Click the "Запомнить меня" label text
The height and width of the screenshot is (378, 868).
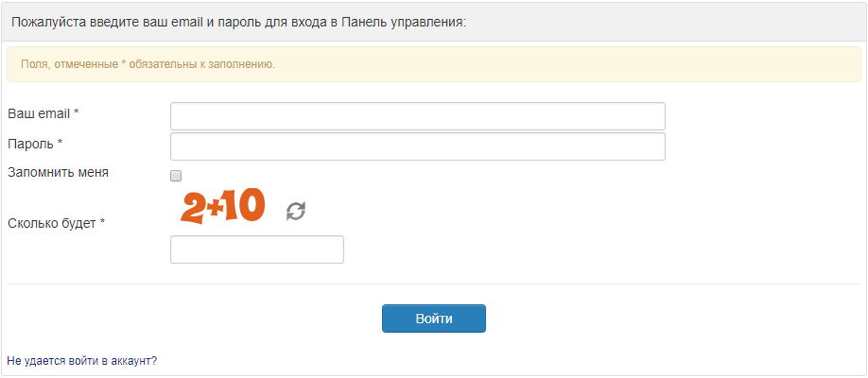tap(58, 173)
